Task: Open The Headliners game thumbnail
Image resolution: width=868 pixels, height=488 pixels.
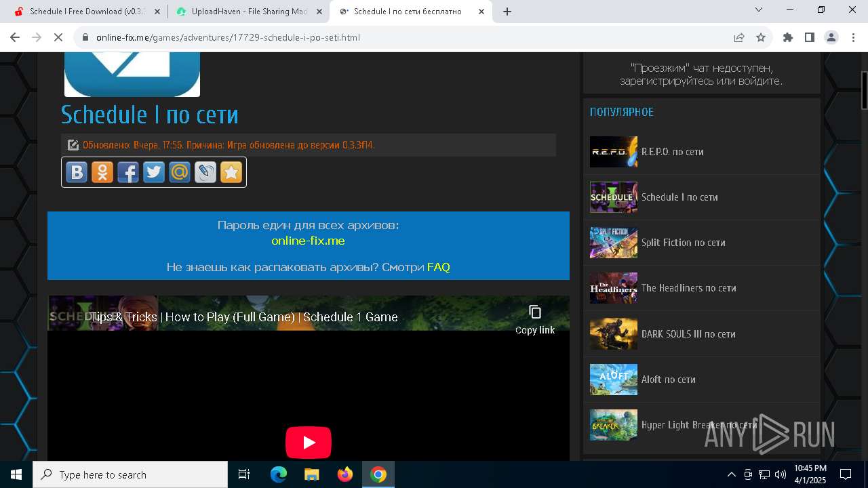Action: [x=614, y=288]
